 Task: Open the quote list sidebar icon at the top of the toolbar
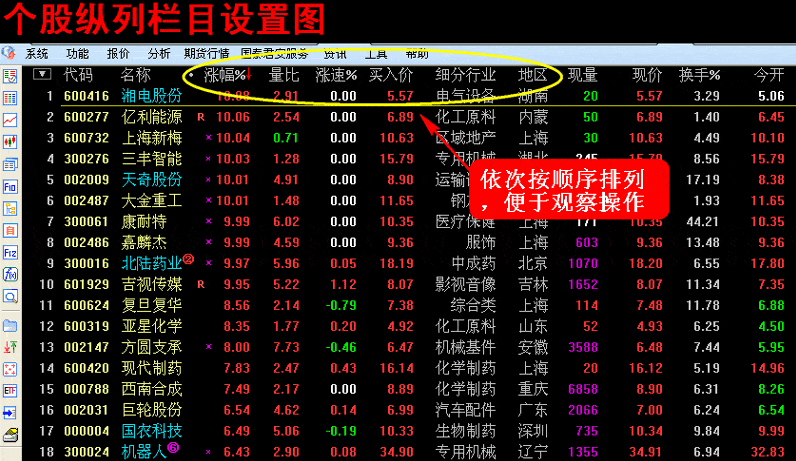tap(10, 76)
